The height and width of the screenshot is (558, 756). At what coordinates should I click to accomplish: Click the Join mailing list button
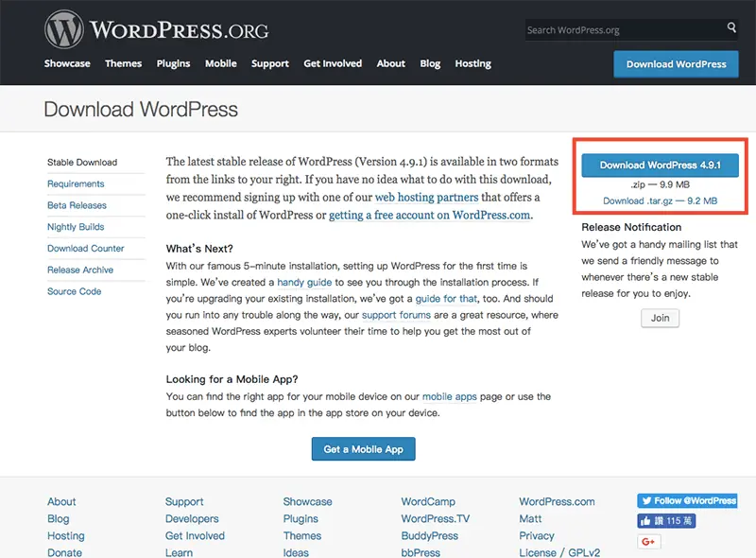pos(660,318)
